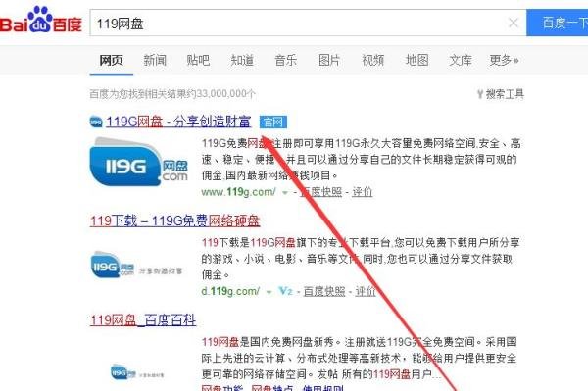The height and width of the screenshot is (391, 588).
Task: Switch to the 文库 tab
Action: 461,60
